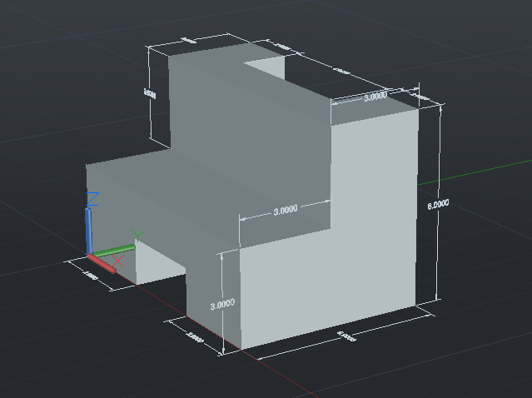Pick the long dimension text along the top back edge

click(341, 72)
